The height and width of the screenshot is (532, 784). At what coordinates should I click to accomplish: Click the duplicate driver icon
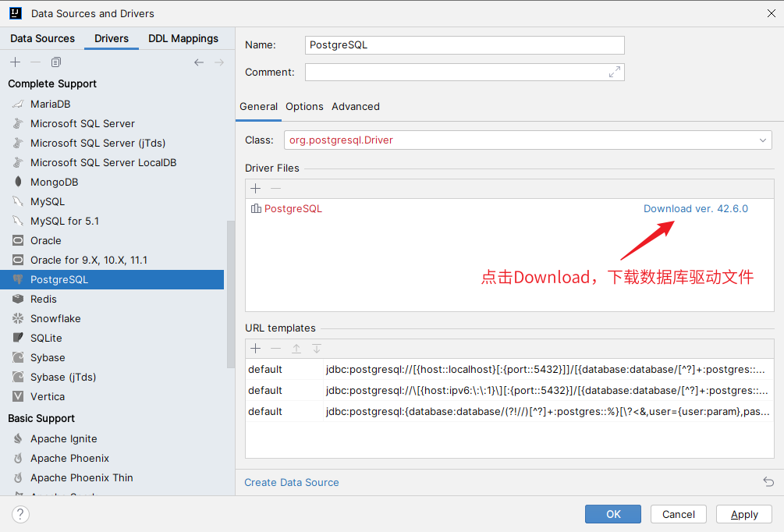55,62
